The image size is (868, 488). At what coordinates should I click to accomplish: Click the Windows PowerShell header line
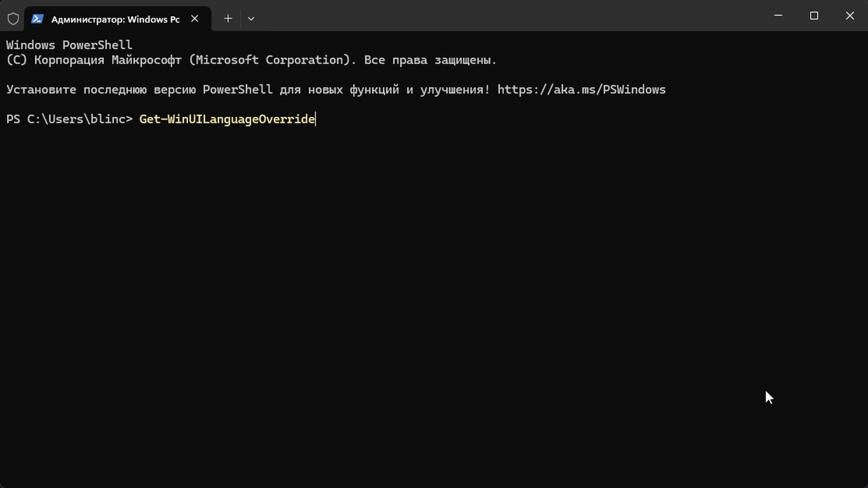click(x=69, y=45)
